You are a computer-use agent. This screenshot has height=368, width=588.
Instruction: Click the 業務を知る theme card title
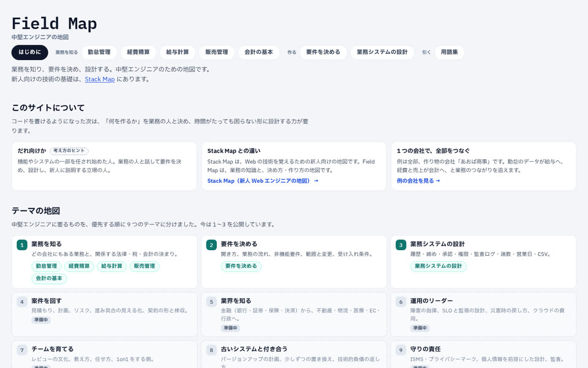coord(47,244)
